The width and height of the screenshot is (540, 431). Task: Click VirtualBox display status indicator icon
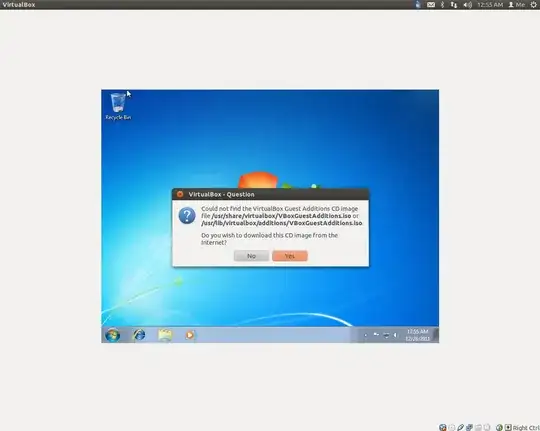tap(487, 428)
